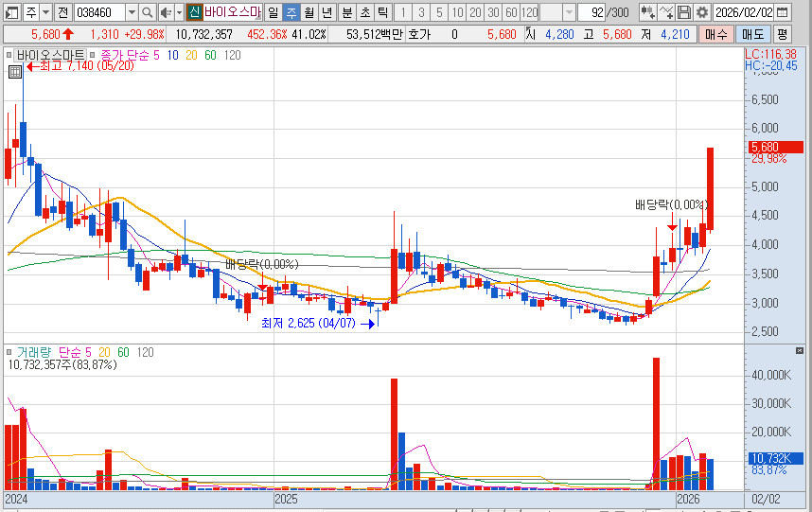Select the second 초 chart tab
812x512 pixels.
point(365,12)
